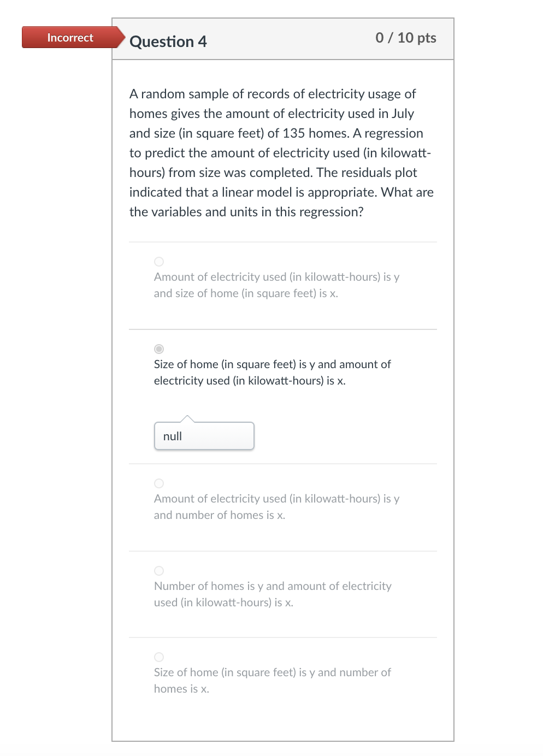Viewport: 543px width, 756px height.
Task: Select radio for electricity y, size x
Action: click(159, 262)
